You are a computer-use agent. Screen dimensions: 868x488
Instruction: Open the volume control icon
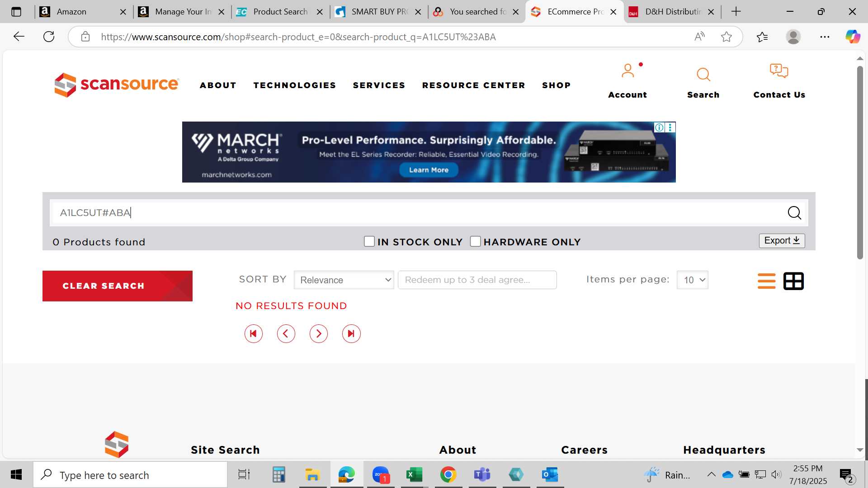(x=776, y=474)
